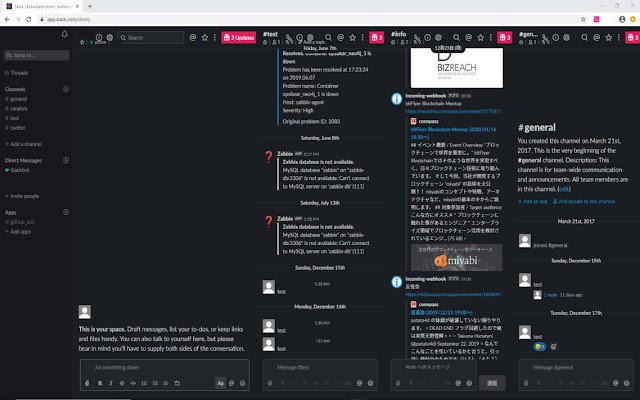640x400 pixels.
Task: Click Add a topic in #test header
Action: pos(314,42)
